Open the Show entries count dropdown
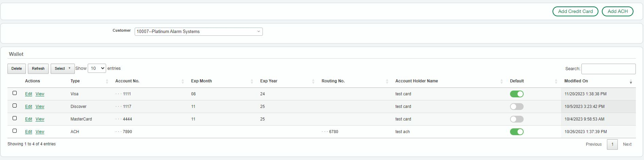The image size is (644, 160). point(97,68)
